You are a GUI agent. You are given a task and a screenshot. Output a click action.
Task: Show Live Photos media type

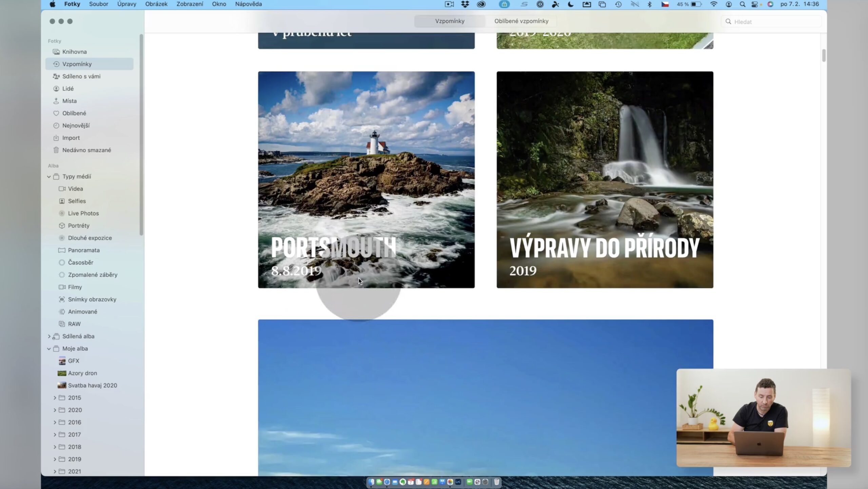pos(83,213)
